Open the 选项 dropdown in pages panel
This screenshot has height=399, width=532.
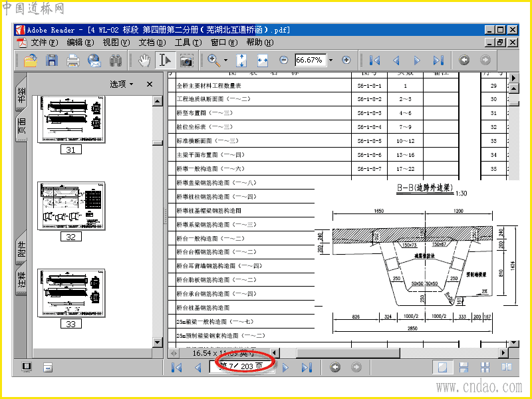tap(122, 84)
